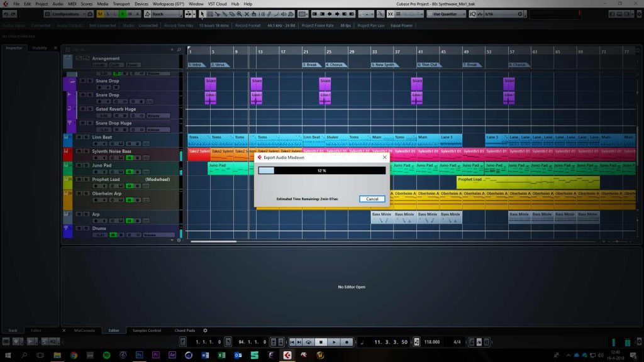Switch to the Sampler Control tab
Screen dimensions: 644x362
[x=147, y=331]
